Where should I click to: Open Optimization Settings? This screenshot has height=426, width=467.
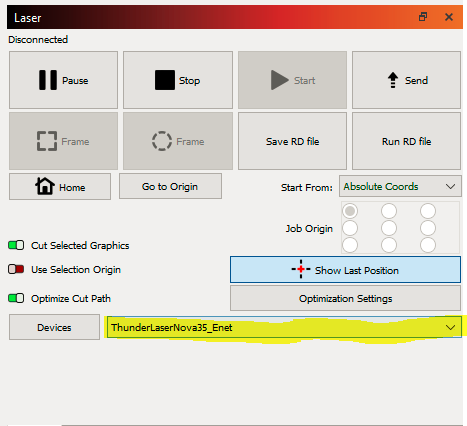pos(345,298)
